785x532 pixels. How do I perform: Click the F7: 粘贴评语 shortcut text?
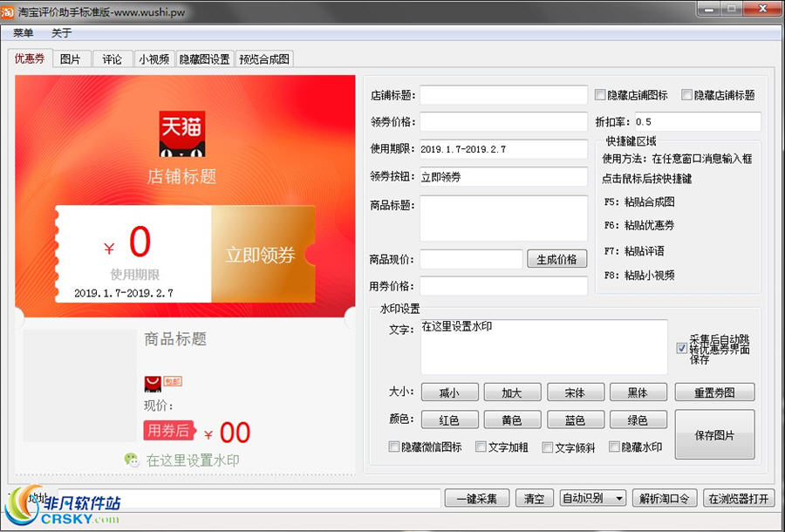(634, 250)
